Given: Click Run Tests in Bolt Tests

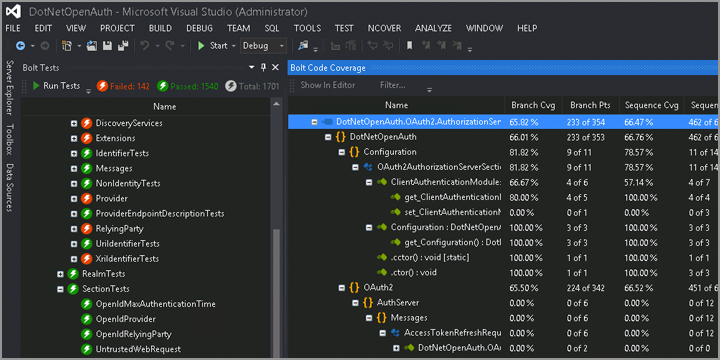Looking at the screenshot, I should coord(56,86).
